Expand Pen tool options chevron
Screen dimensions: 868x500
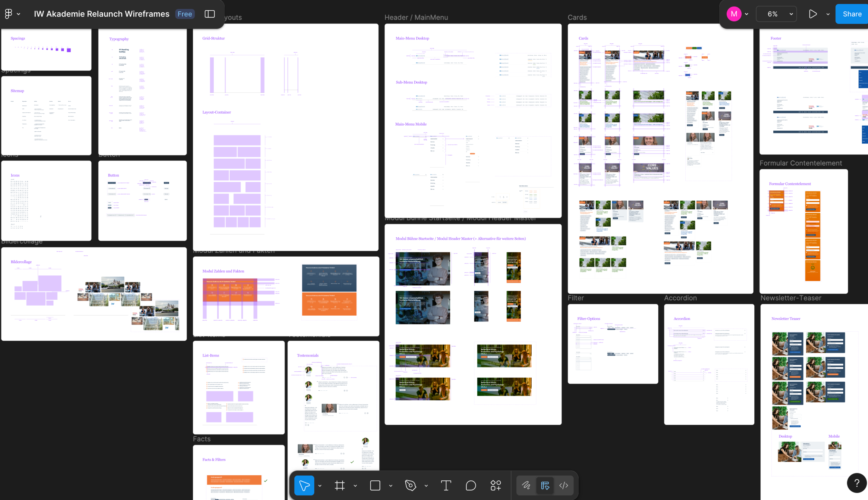click(426, 486)
